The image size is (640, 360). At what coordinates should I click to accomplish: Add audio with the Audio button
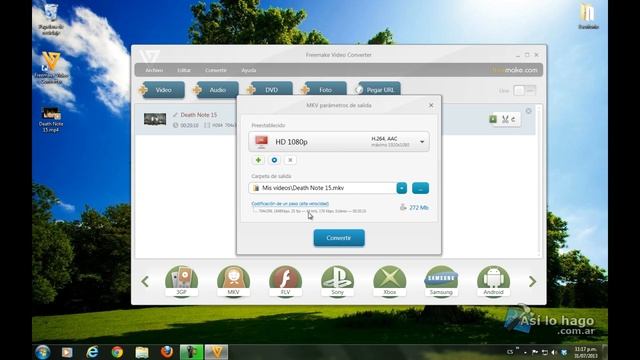pyautogui.click(x=216, y=90)
